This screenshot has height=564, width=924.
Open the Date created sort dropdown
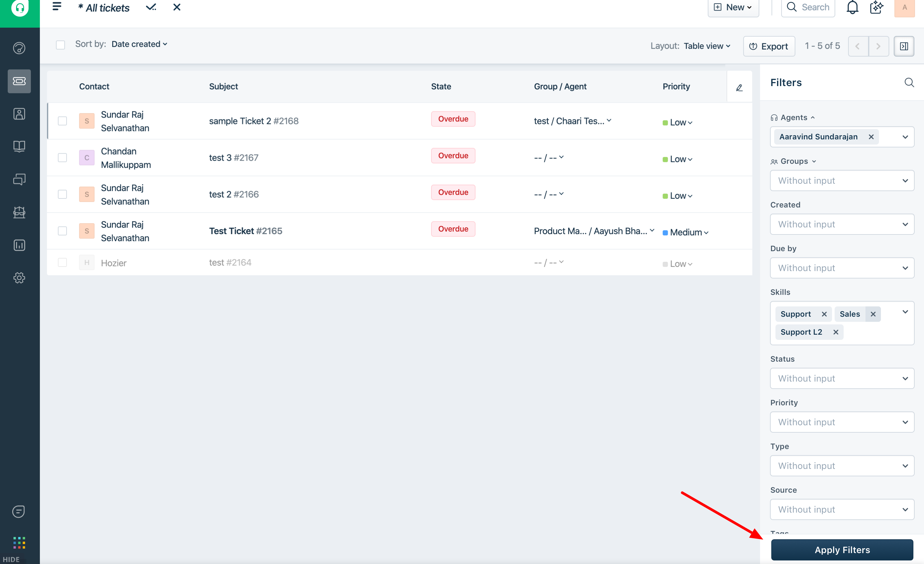tap(139, 44)
